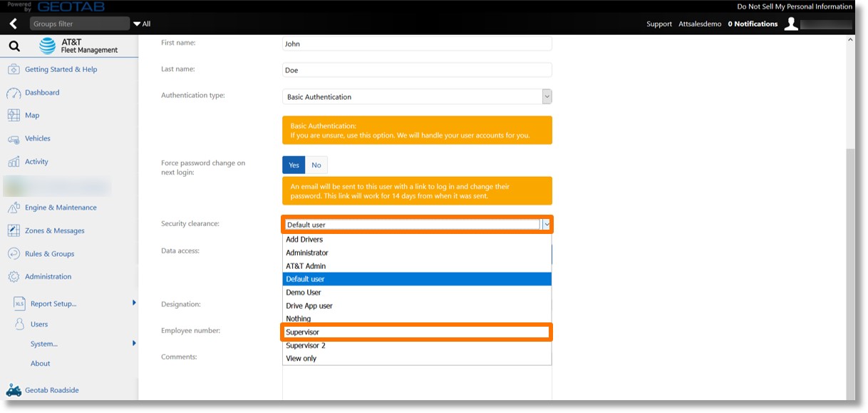The height and width of the screenshot is (413, 868).
Task: Select Supervisor 2 clearance option
Action: (x=417, y=345)
